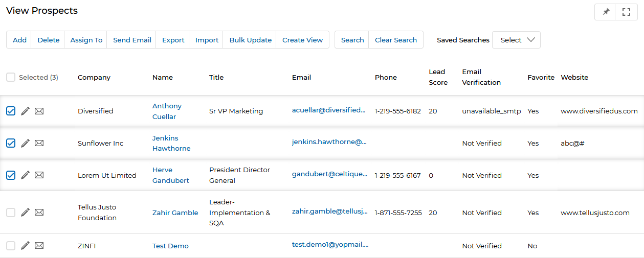Open Bulk Update from the toolbar
This screenshot has width=644, height=258.
[250, 40]
